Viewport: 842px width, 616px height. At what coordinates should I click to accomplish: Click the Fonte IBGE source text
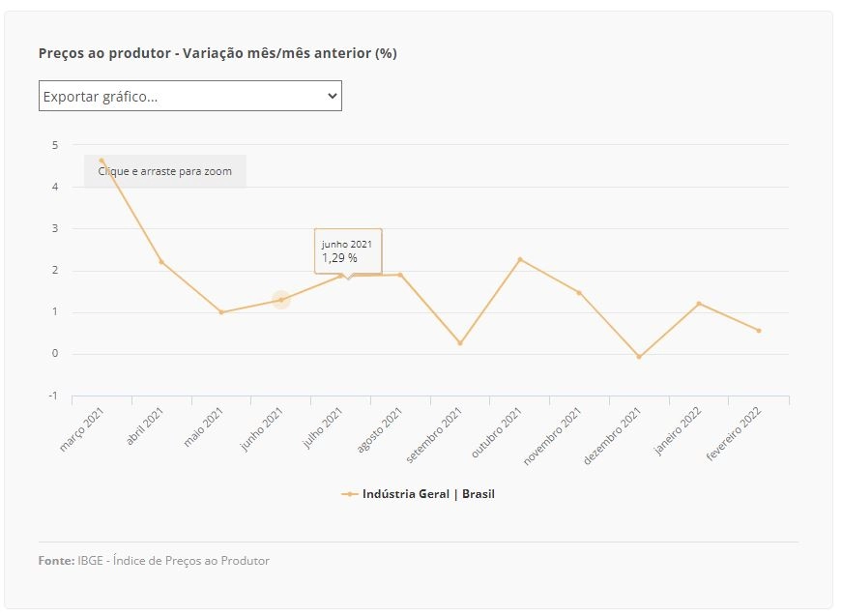[154, 561]
